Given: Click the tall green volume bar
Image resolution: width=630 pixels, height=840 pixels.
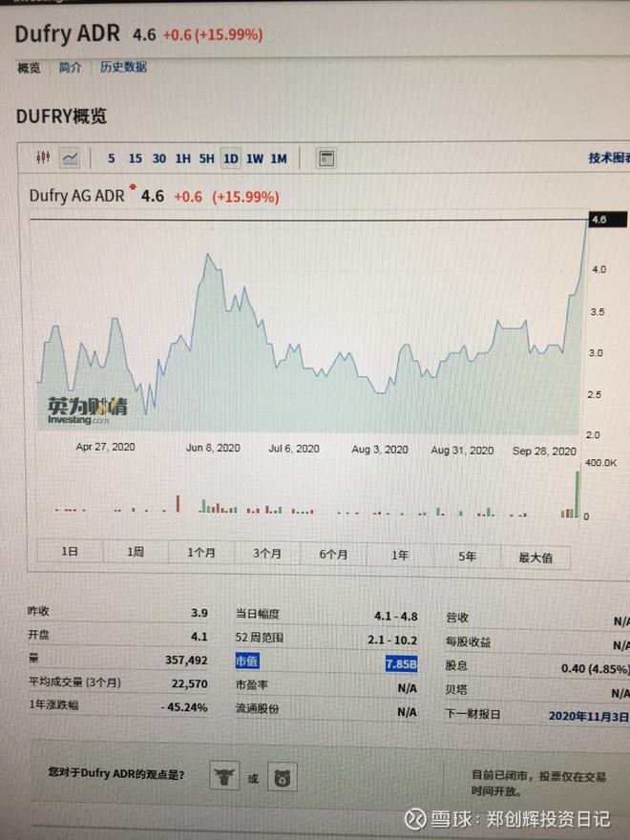Looking at the screenshot, I should click(577, 493).
